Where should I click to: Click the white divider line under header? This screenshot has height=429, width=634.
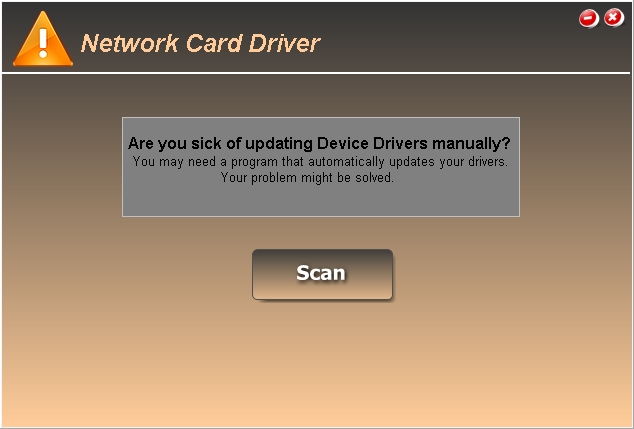316,73
